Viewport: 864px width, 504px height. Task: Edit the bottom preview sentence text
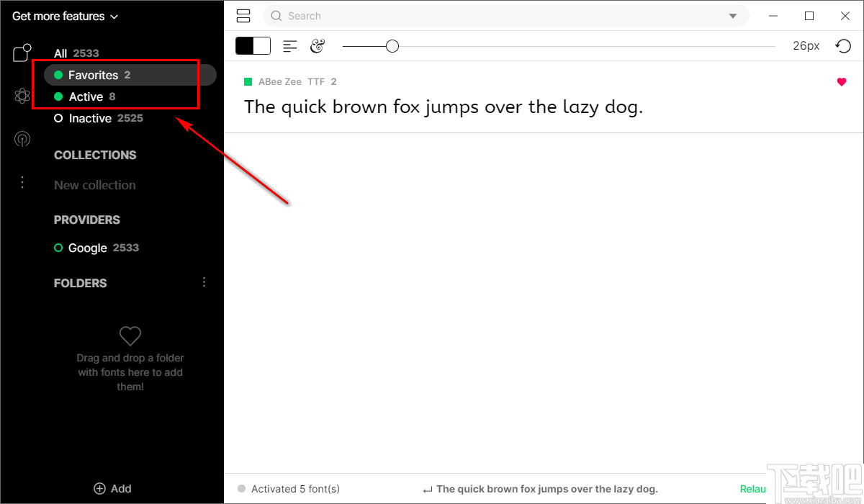(547, 489)
